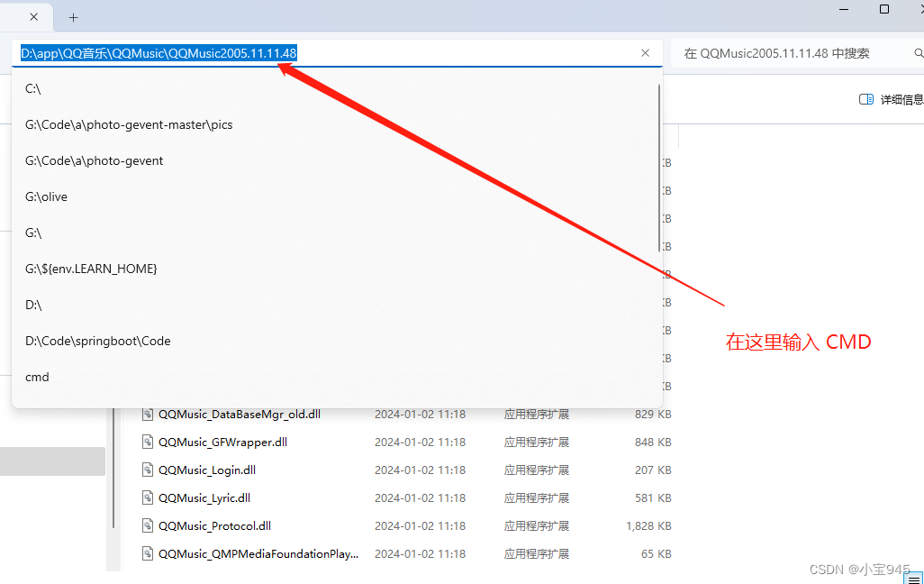The image size is (924, 584).
Task: Pick G:\olive from the dropdown
Action: (337, 196)
